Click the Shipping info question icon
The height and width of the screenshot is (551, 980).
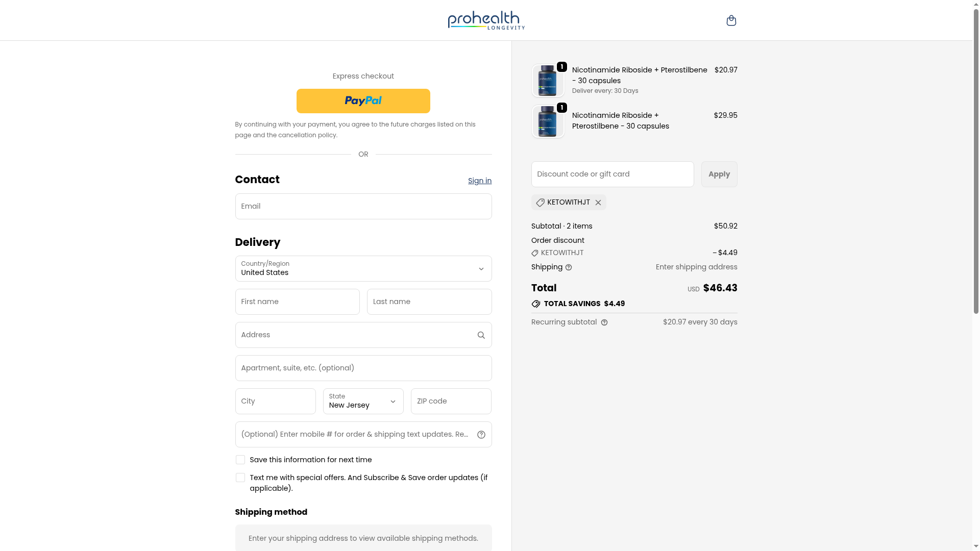569,267
